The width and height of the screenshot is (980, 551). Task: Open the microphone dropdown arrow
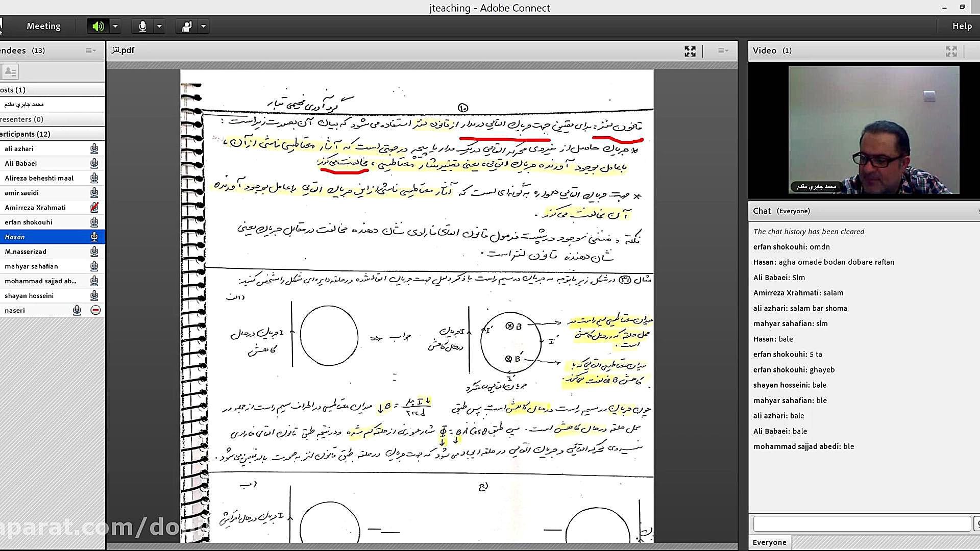159,26
